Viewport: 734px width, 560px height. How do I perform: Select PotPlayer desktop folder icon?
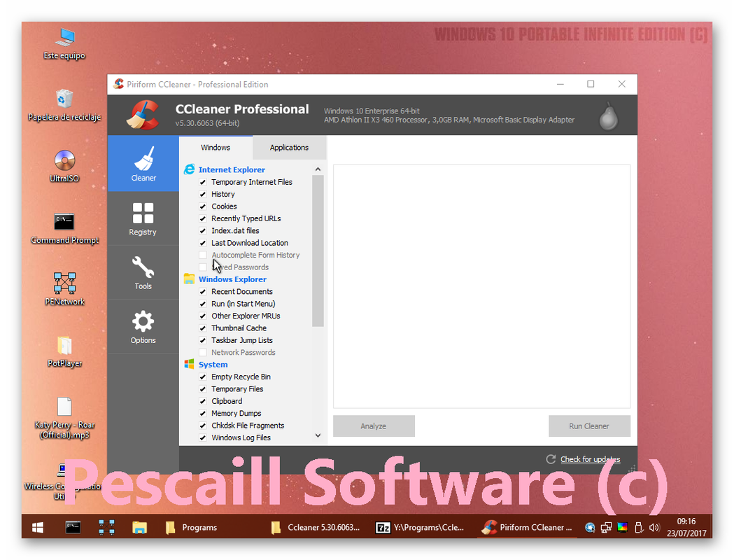[64, 351]
